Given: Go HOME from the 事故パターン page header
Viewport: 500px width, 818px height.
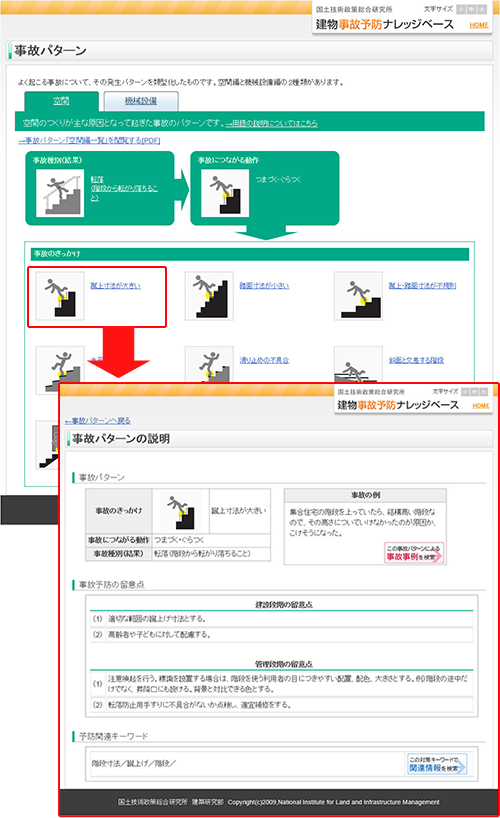Looking at the screenshot, I should 479,25.
